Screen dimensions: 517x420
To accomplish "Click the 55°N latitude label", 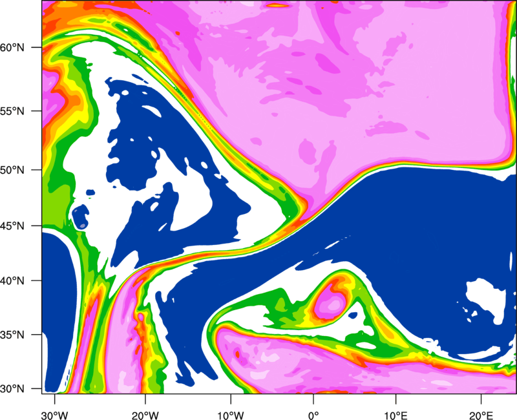I will pos(12,111).
